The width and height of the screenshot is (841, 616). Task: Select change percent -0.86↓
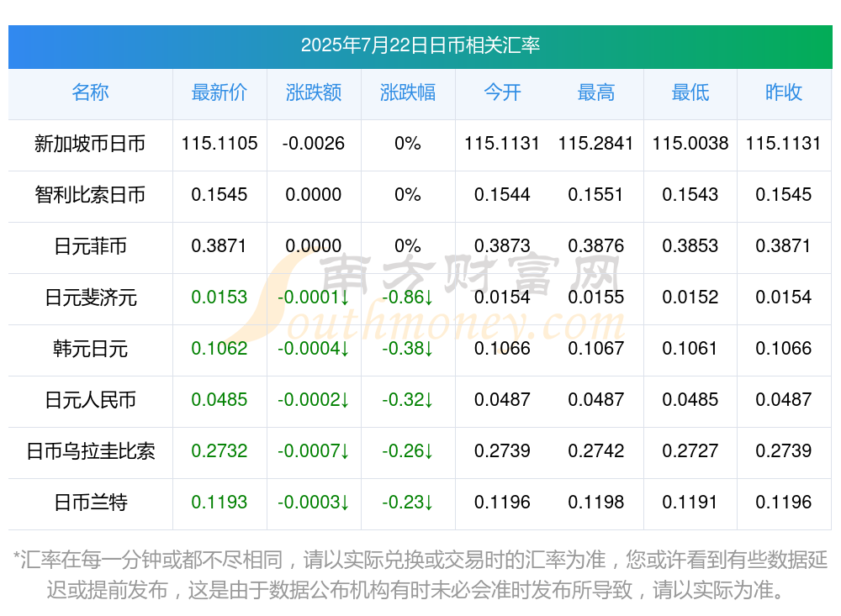408,297
